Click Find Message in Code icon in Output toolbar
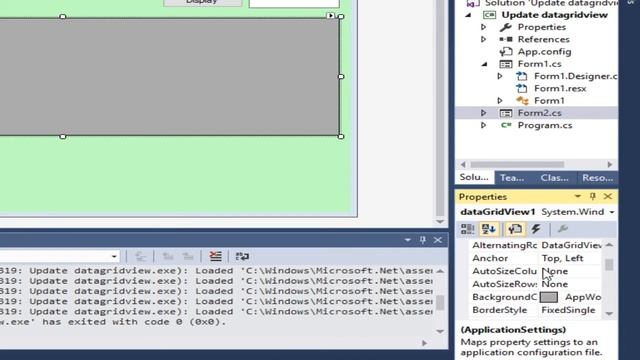Screen dimensions: 640x360 (140, 256)
